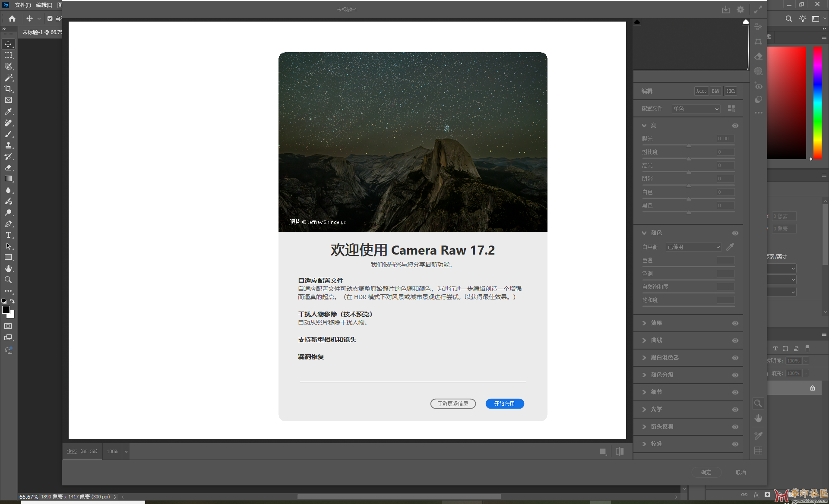This screenshot has width=829, height=504.
Task: Select Camera Raw hand tool
Action: pyautogui.click(x=758, y=418)
